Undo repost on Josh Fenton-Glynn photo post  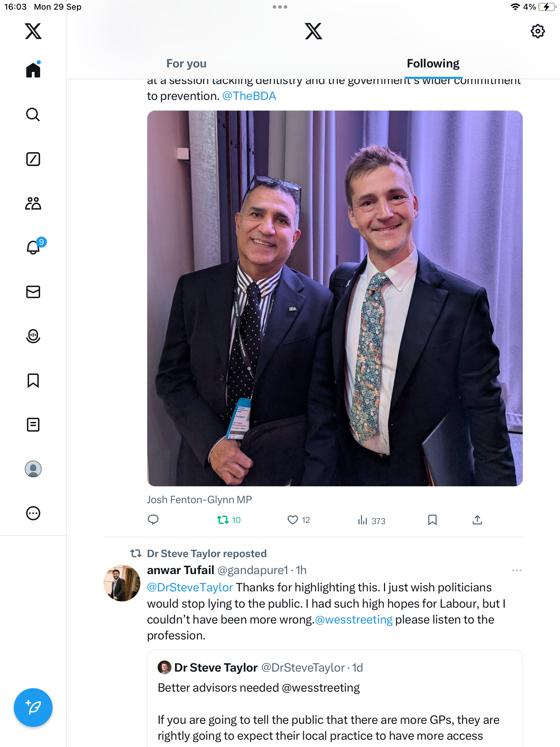[223, 520]
